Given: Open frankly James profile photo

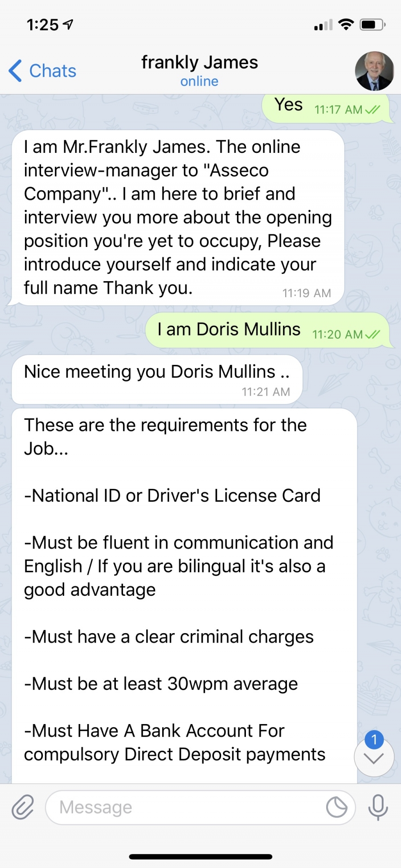Looking at the screenshot, I should coord(374,71).
